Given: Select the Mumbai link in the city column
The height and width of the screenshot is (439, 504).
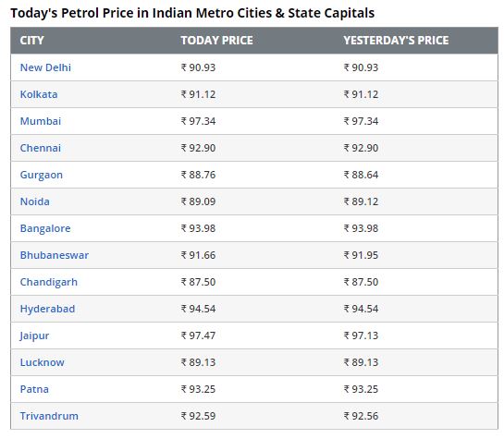Looking at the screenshot, I should [x=41, y=121].
